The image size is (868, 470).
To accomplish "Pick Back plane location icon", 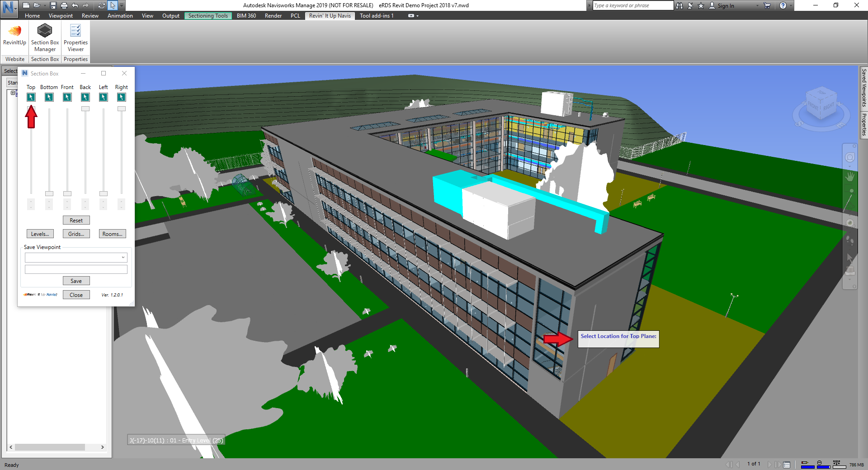I will pos(85,97).
